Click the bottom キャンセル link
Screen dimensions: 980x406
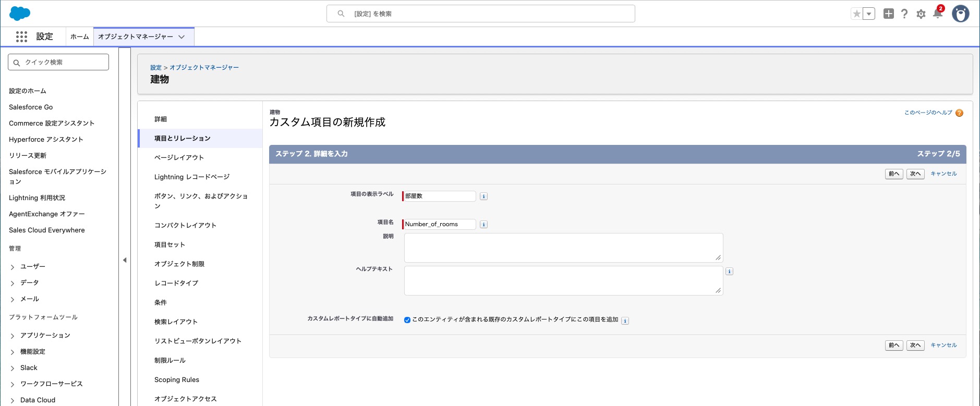[943, 345]
